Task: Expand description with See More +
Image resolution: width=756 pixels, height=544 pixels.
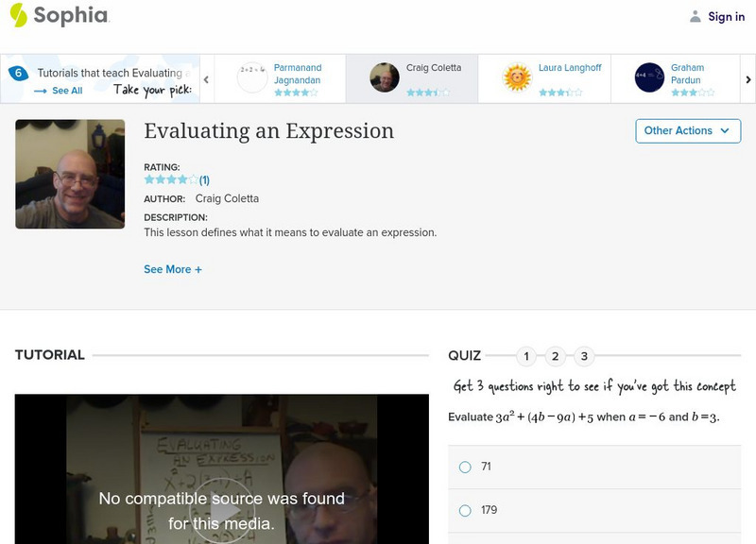Action: [173, 269]
